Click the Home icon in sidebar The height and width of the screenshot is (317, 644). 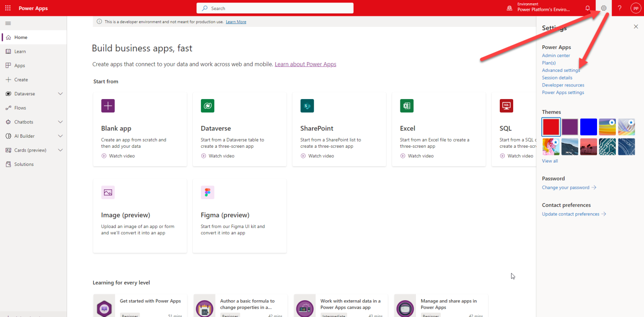click(8, 37)
